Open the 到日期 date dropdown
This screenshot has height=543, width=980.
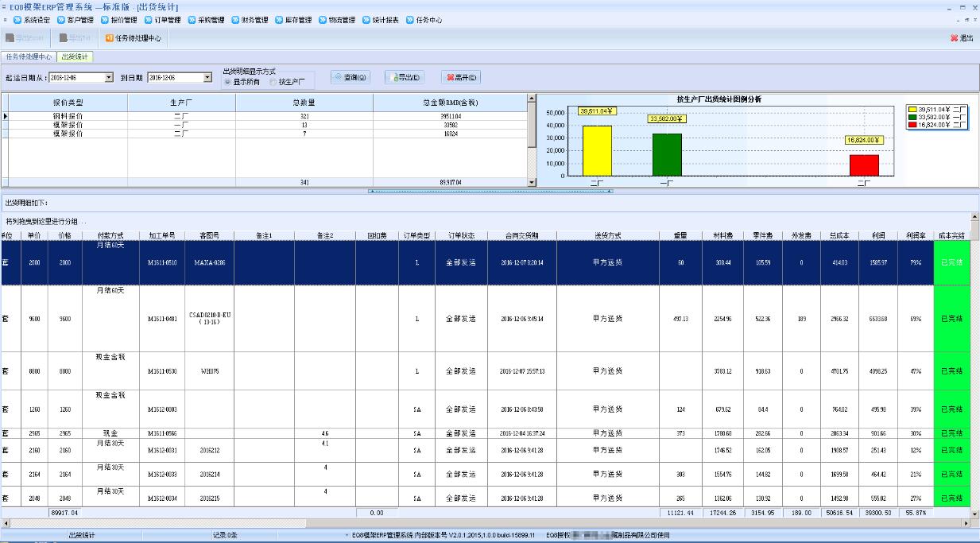(208, 78)
